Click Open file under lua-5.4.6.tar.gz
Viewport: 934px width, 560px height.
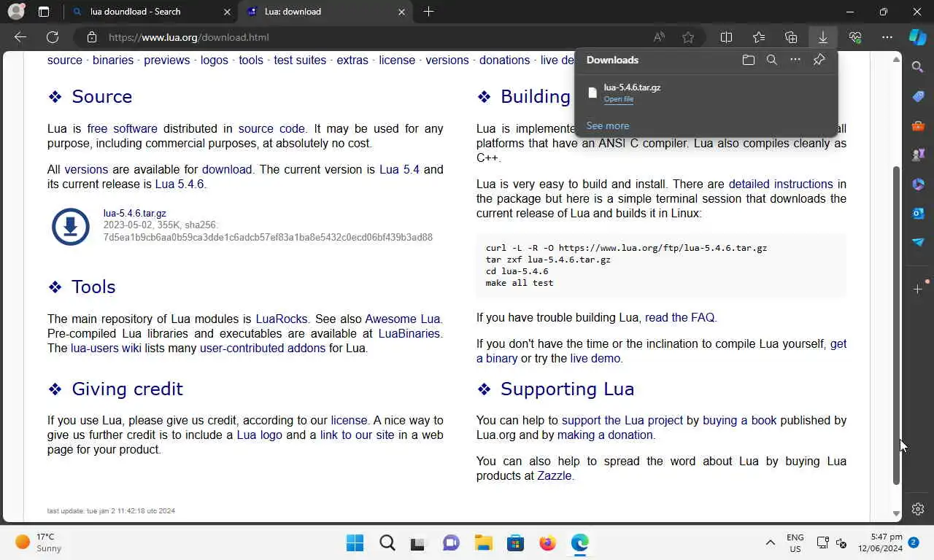[619, 99]
